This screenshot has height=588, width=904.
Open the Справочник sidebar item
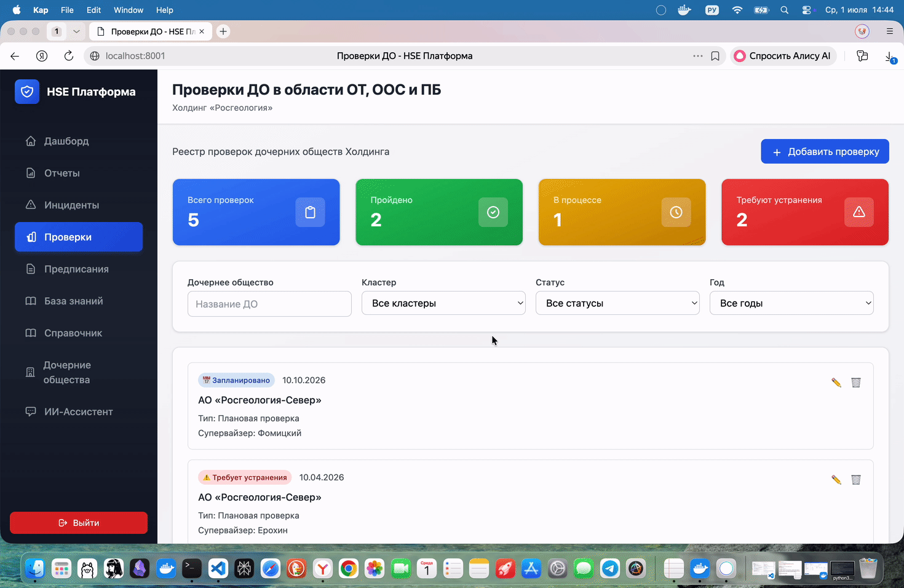(x=79, y=333)
